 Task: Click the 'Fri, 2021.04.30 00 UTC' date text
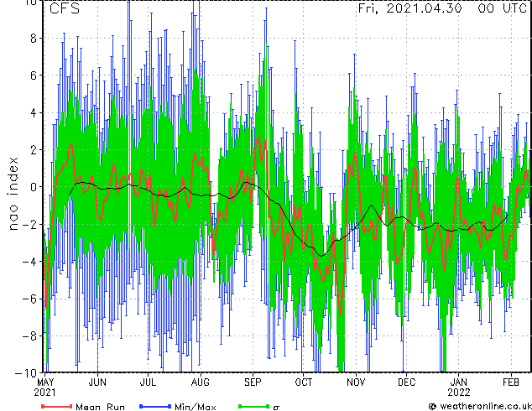pos(442,8)
